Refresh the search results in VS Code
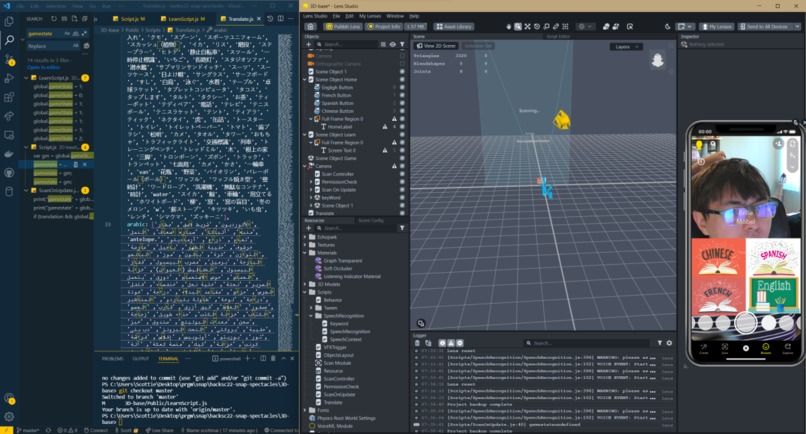 click(54, 19)
